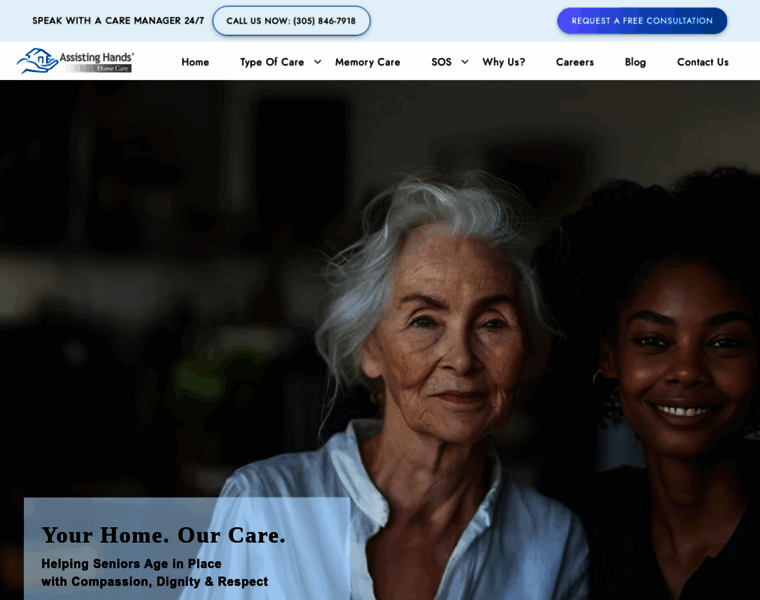The width and height of the screenshot is (760, 600).
Task: Open the Type Of Care menu
Action: pos(272,62)
